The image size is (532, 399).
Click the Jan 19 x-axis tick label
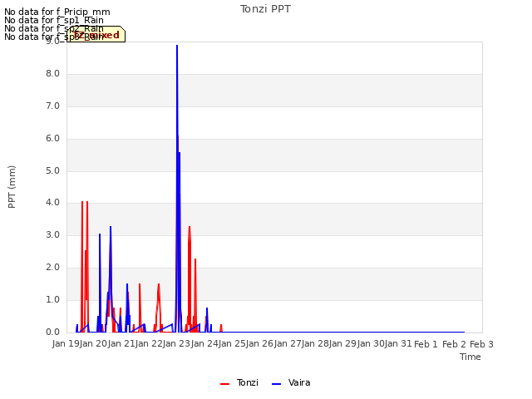click(x=66, y=344)
